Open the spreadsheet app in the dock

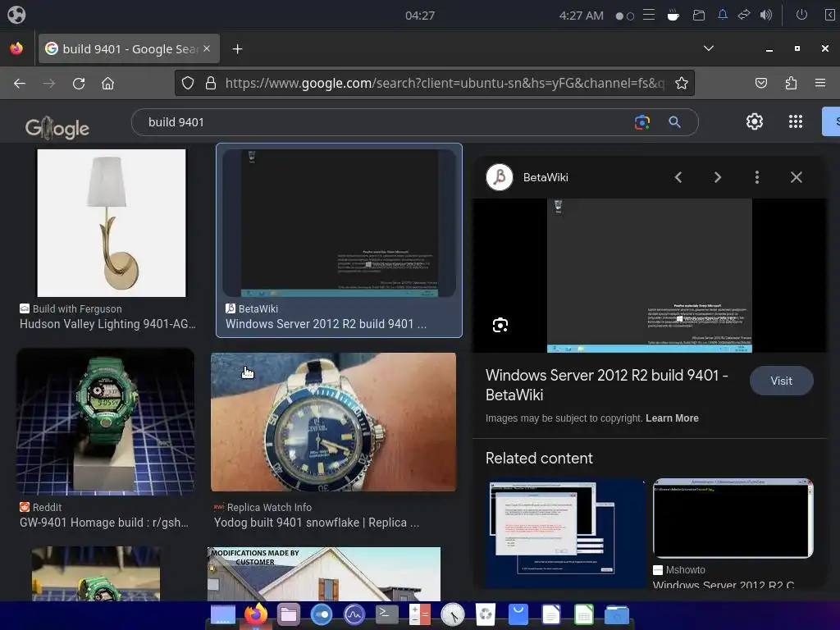584,614
